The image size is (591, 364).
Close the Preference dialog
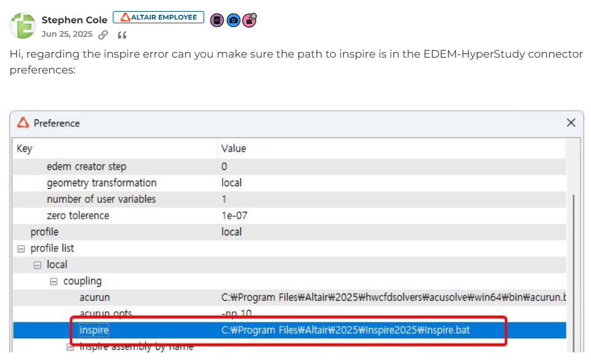pyautogui.click(x=571, y=123)
